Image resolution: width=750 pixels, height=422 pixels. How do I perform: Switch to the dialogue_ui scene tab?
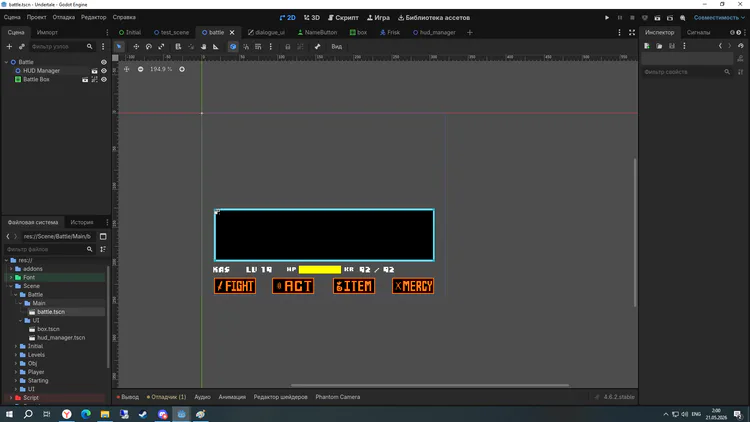click(266, 33)
